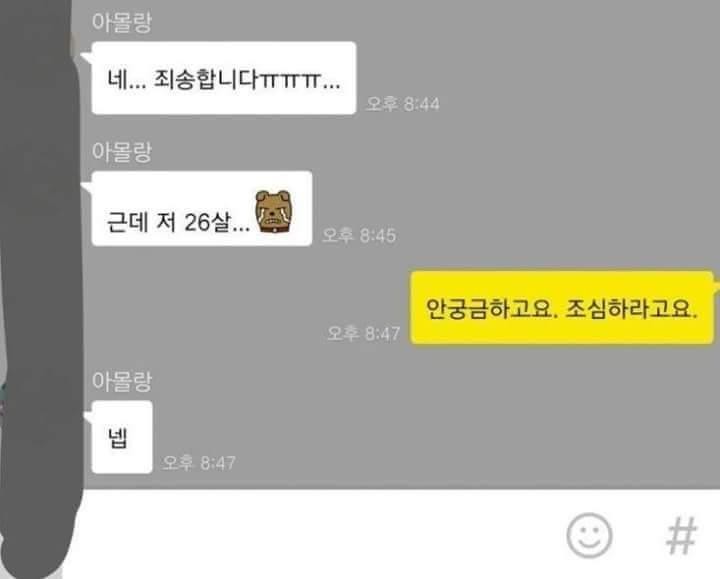Click the redacted dark profile strip
The width and height of the screenshot is (720, 579).
click(39, 289)
